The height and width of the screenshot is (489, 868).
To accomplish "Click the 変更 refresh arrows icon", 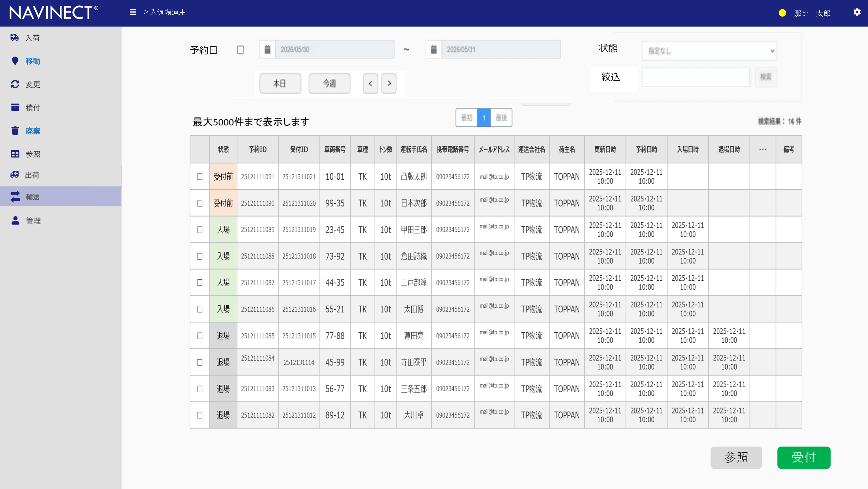I will pos(15,84).
